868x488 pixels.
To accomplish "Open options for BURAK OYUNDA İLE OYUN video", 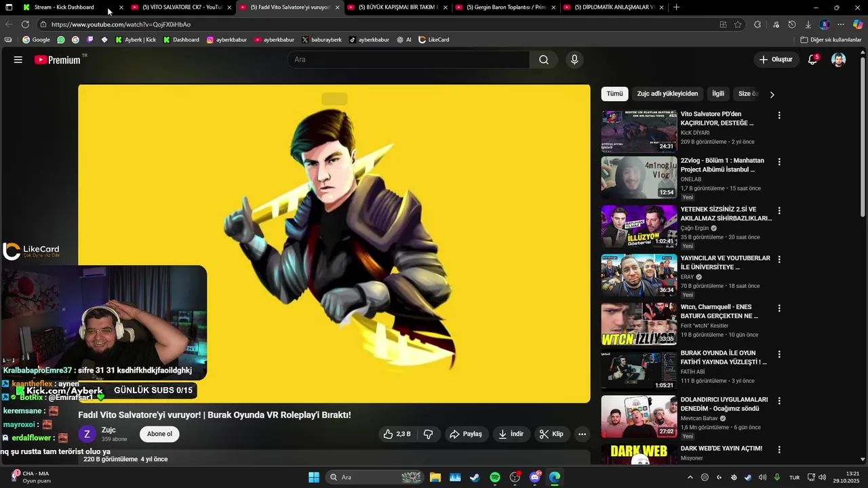I will [x=779, y=354].
